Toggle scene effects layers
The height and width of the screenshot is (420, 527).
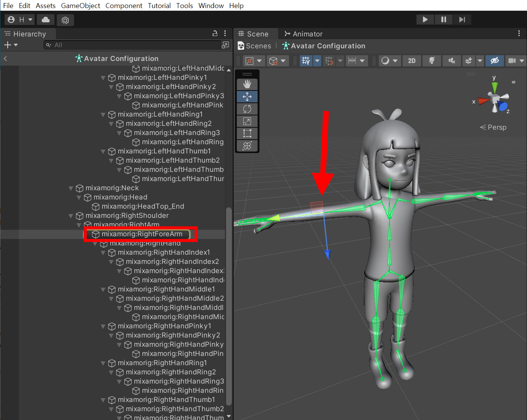pyautogui.click(x=469, y=61)
